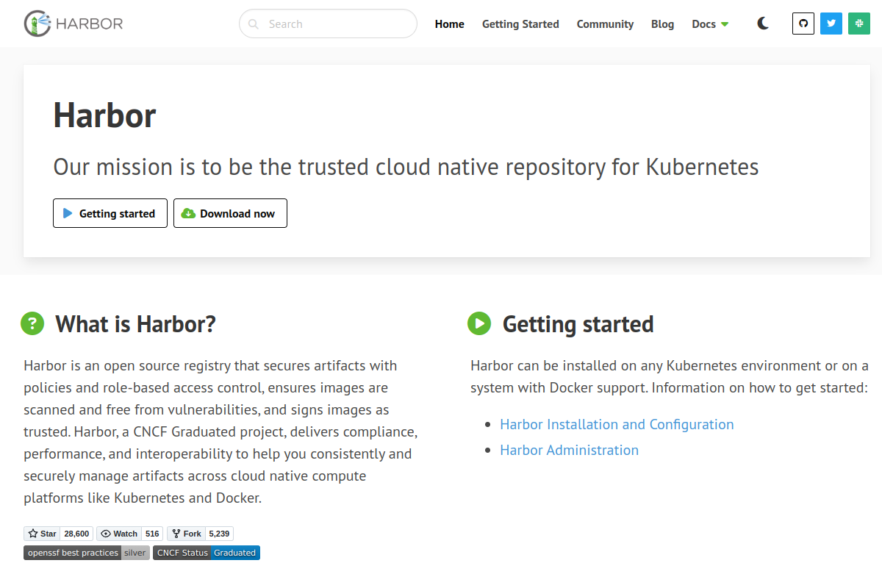Open the CNCF Status Graduated badge

pos(207,553)
